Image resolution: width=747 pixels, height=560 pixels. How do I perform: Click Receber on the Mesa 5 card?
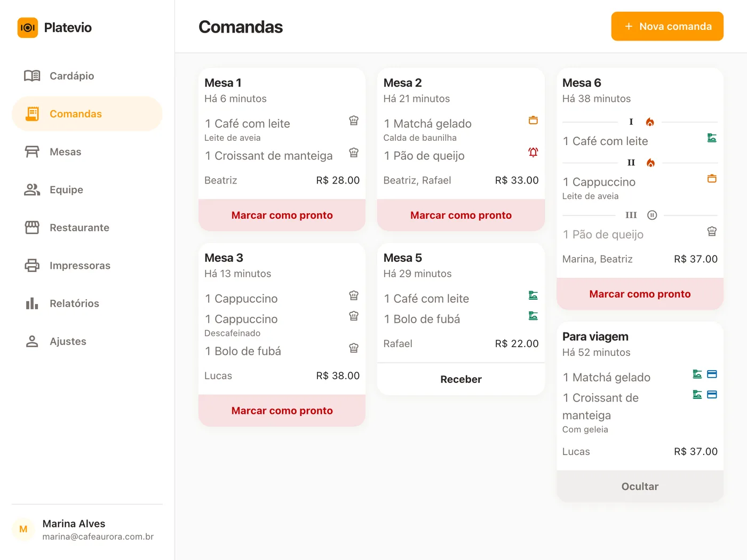pyautogui.click(x=461, y=379)
